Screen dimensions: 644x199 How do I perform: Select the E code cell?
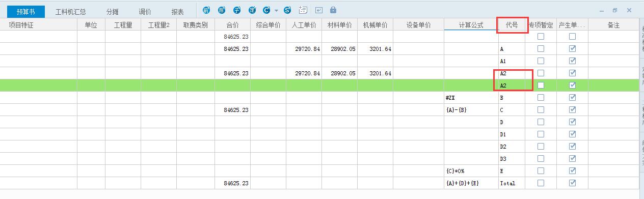[x=512, y=171]
